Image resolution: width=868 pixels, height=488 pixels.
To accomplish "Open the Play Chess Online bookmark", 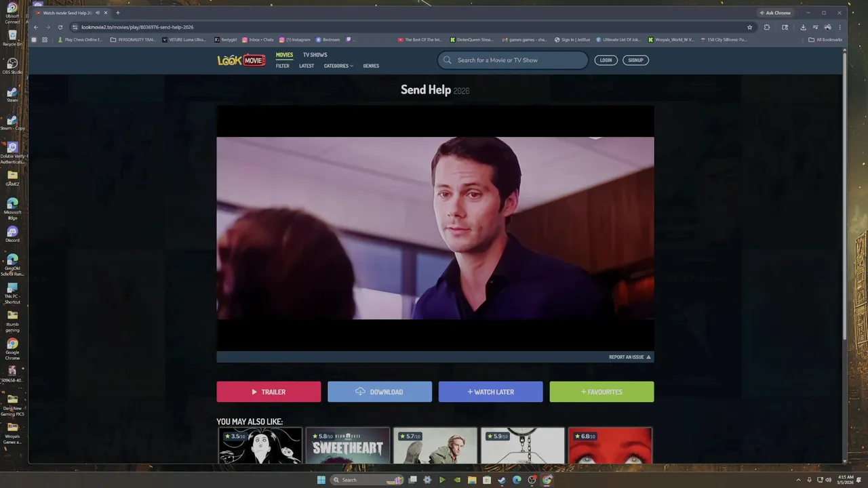I will click(x=80, y=40).
